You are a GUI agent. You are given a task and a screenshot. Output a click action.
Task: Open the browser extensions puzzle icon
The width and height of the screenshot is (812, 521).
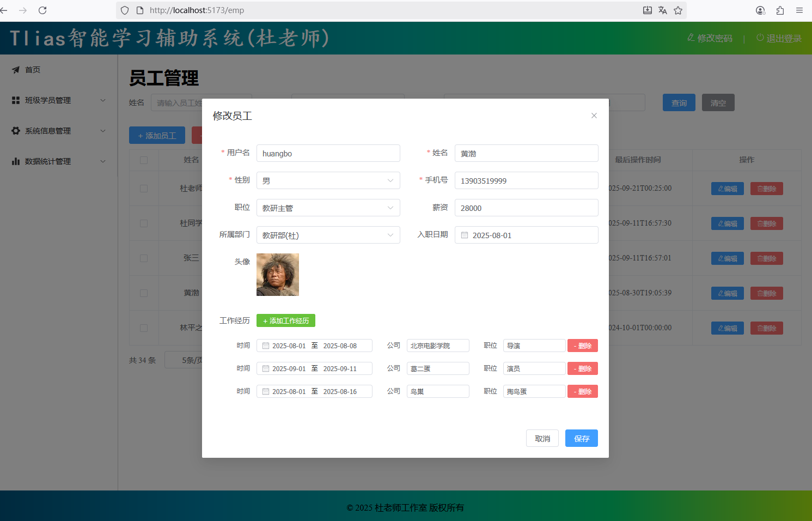pyautogui.click(x=780, y=10)
